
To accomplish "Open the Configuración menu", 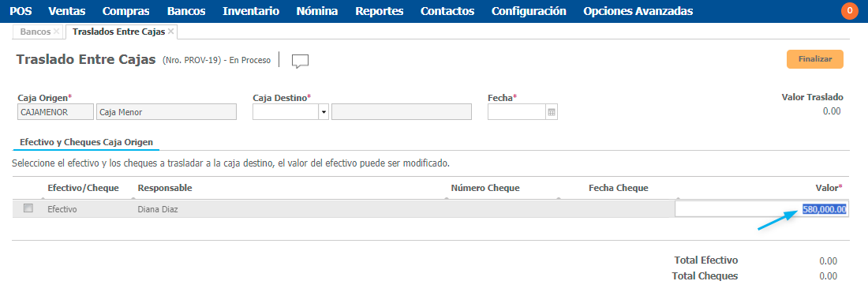I will click(x=529, y=11).
